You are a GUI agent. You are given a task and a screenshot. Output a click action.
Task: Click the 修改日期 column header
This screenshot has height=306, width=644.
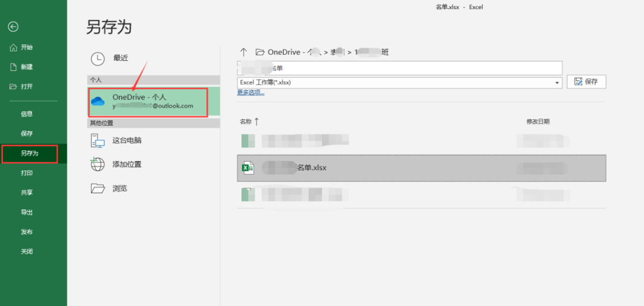click(x=538, y=122)
